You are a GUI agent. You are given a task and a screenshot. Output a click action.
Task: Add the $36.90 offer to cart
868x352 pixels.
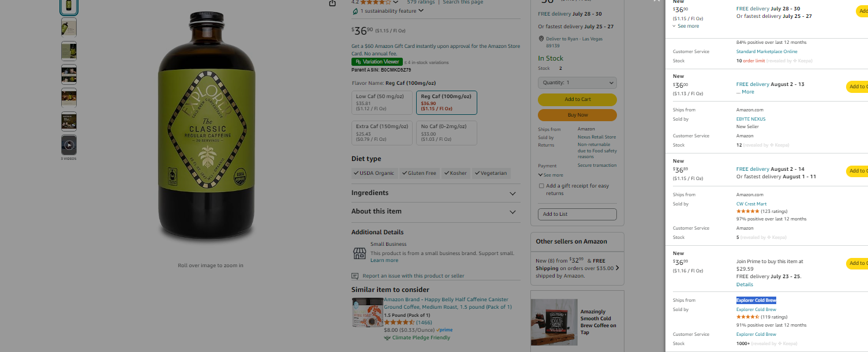(x=862, y=12)
